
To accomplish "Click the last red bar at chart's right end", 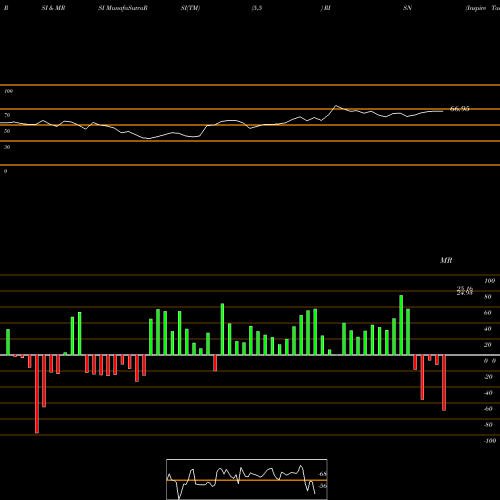I will (x=444, y=383).
